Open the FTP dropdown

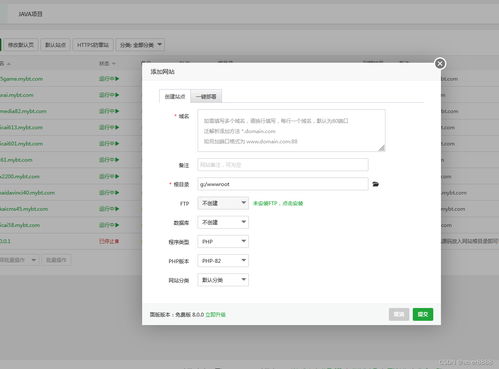click(x=223, y=203)
